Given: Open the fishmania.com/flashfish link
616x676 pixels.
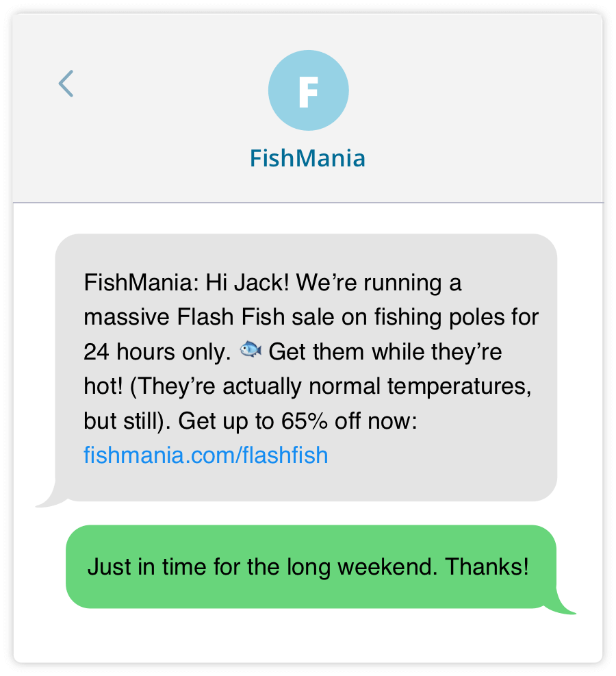Looking at the screenshot, I should click(205, 455).
